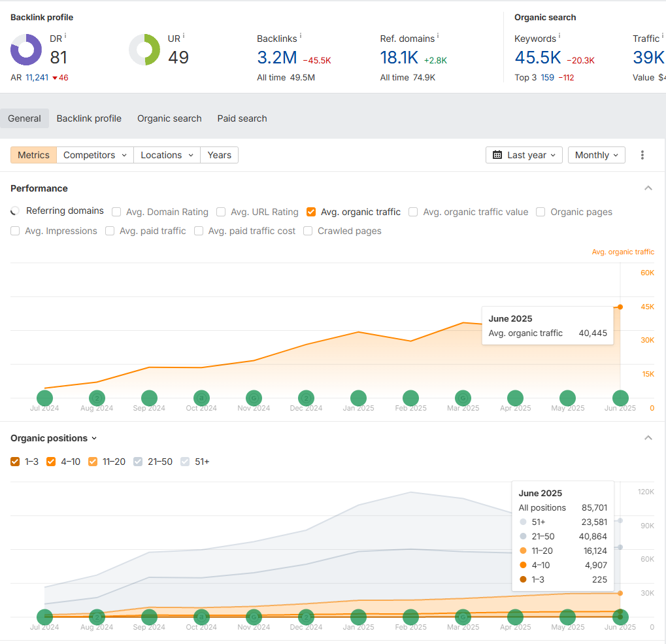
Task: Click the info icon beside Backlinks
Action: point(300,37)
